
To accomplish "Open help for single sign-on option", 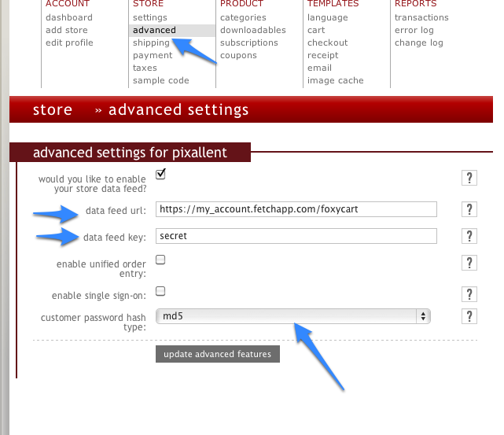I will tap(469, 294).
